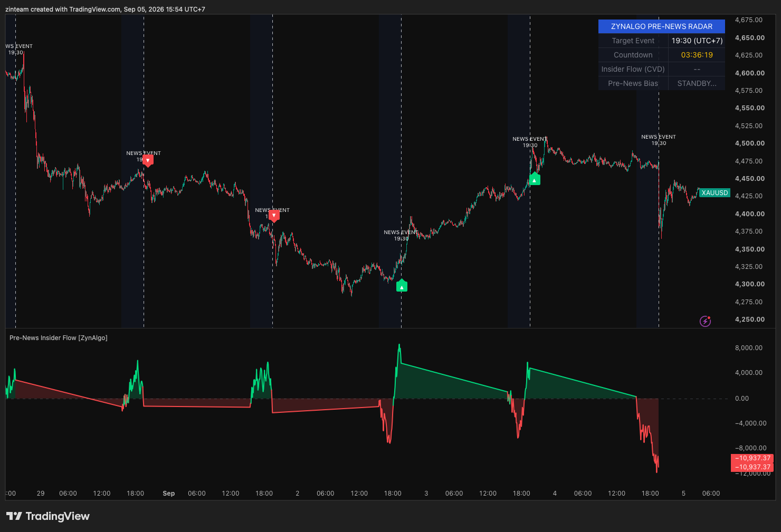781x532 pixels.
Task: Click the Countdown label cell
Action: click(x=633, y=55)
